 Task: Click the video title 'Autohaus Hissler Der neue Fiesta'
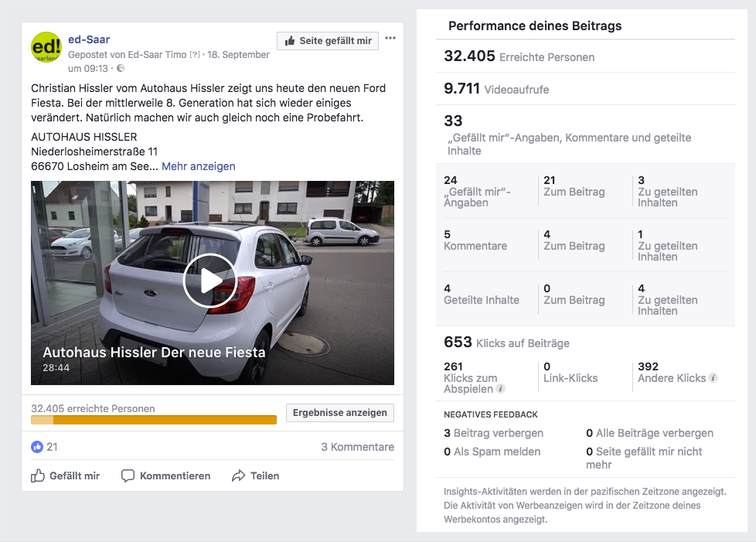(155, 353)
